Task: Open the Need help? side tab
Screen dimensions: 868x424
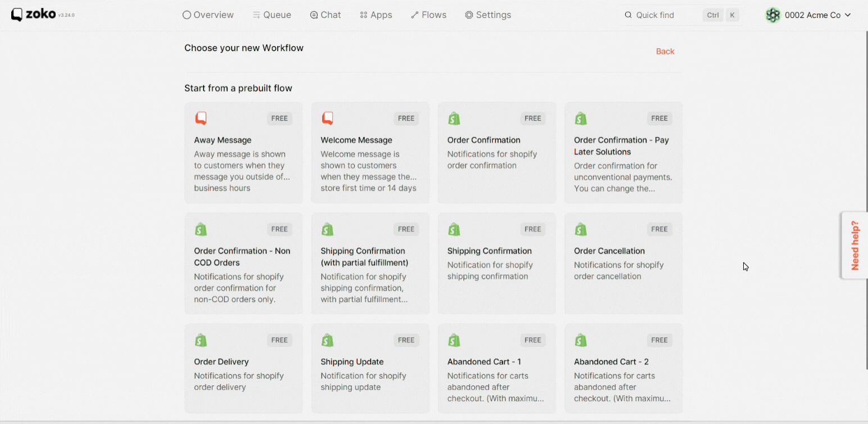Action: tap(855, 245)
